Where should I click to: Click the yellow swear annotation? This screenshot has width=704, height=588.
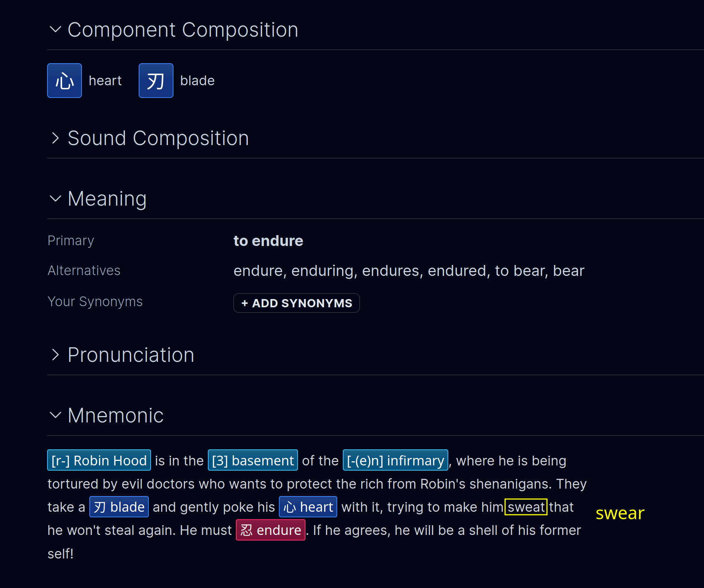point(620,513)
